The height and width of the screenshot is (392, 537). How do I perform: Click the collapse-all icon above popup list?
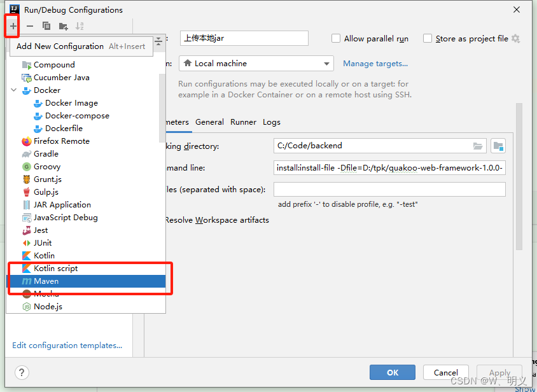tap(158, 41)
